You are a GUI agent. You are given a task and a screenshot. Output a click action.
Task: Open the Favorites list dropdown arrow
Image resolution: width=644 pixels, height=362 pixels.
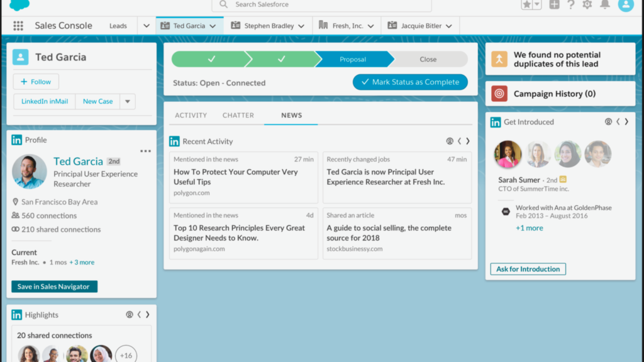click(537, 4)
